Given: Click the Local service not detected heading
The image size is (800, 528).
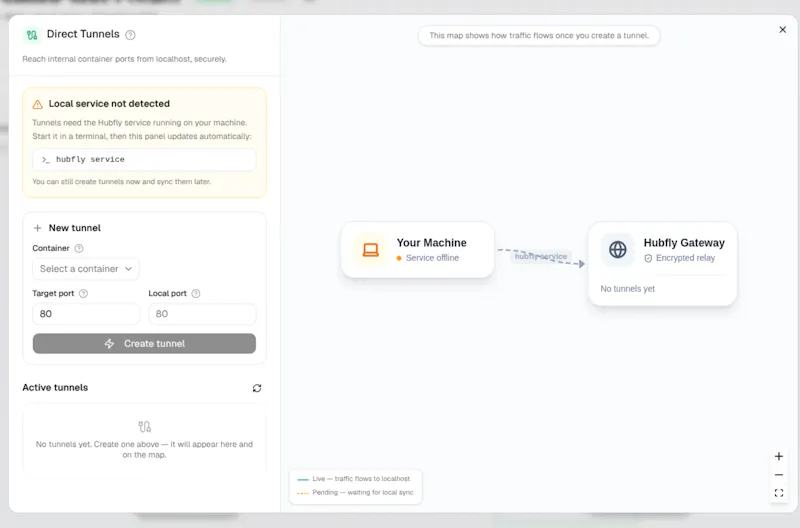Looking at the screenshot, I should click(x=109, y=104).
